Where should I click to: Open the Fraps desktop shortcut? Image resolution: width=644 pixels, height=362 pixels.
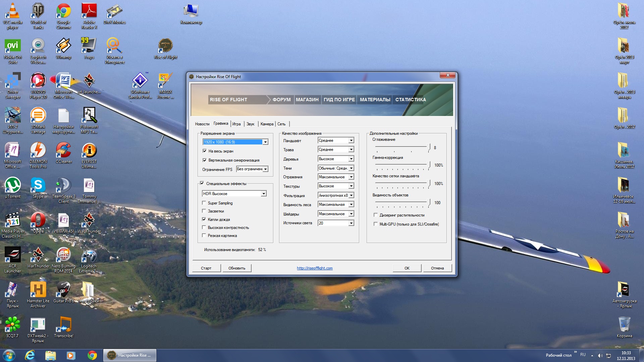pyautogui.click(x=89, y=46)
